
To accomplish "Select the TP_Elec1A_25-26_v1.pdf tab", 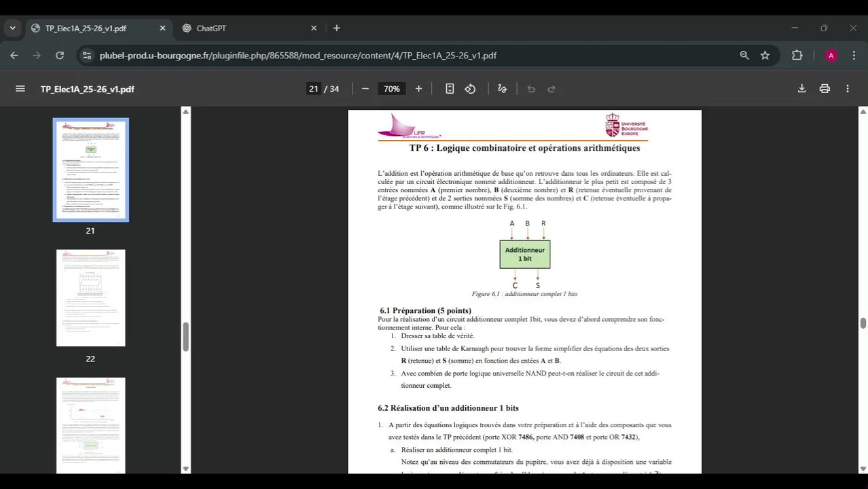I will coord(98,29).
